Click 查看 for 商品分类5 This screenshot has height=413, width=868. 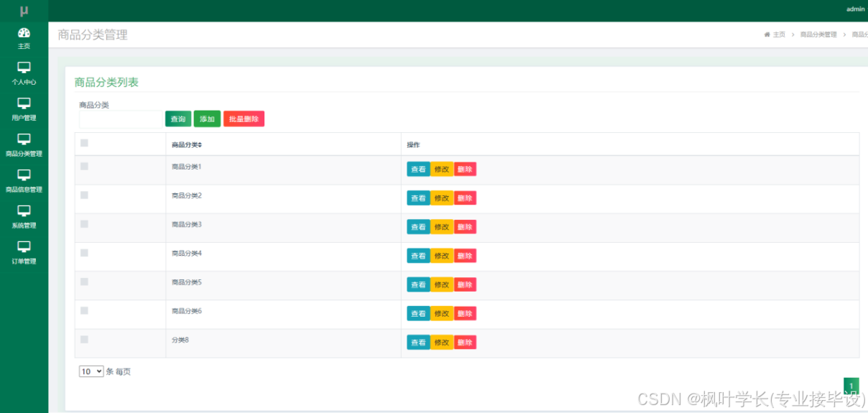click(418, 285)
